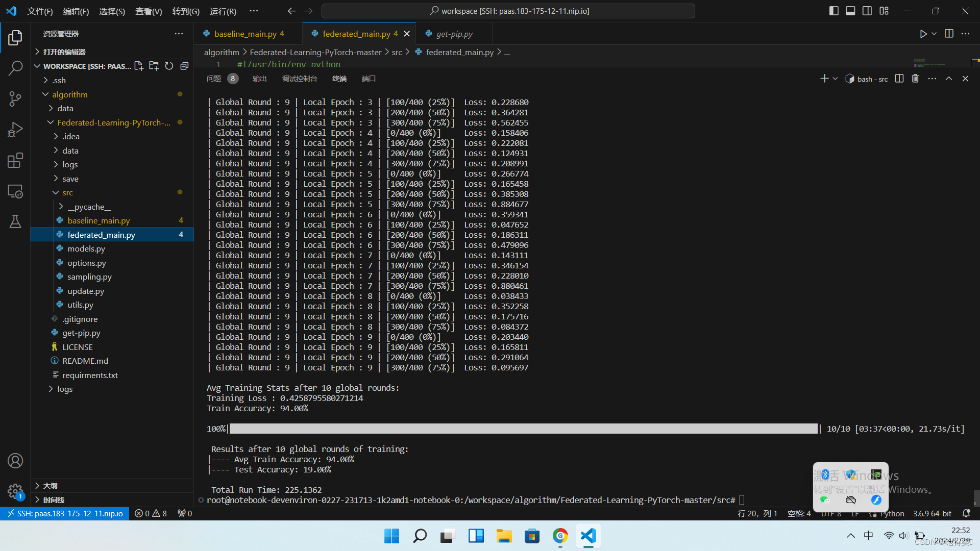
Task: Expand the data folder in explorer
Action: 70,108
